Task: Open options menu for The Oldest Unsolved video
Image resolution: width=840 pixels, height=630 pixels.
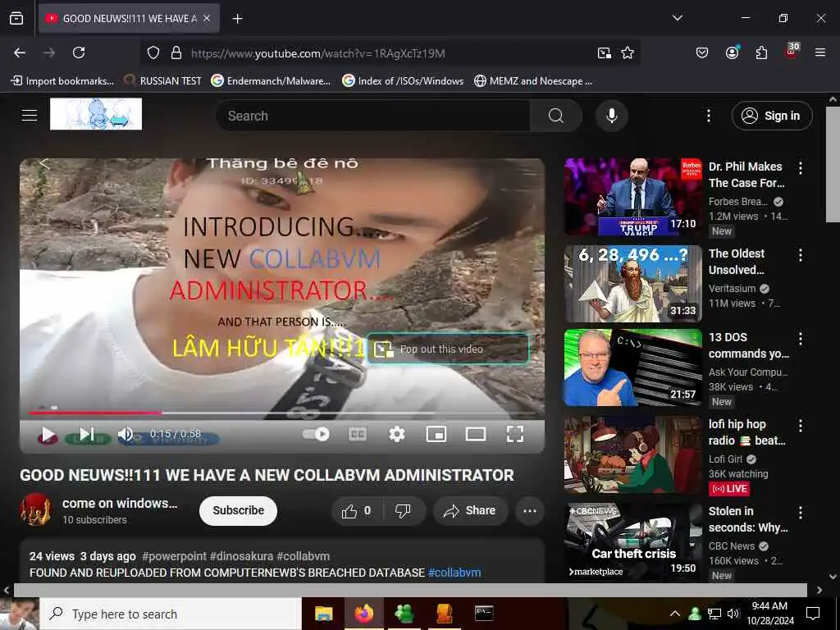Action: pos(801,254)
